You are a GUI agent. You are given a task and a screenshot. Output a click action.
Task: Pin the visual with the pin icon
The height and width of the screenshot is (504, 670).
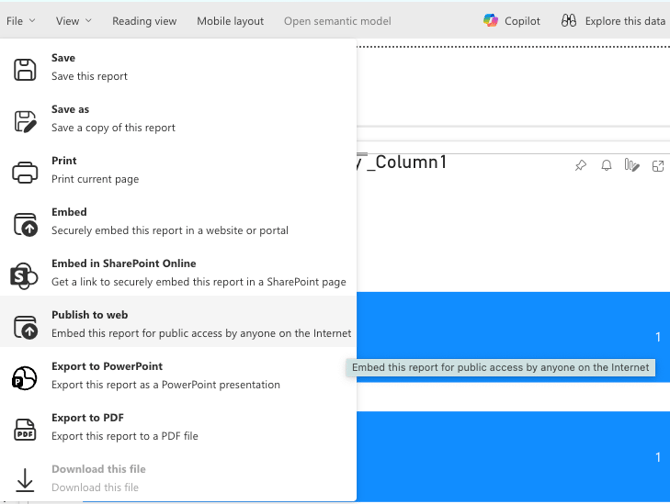click(581, 165)
